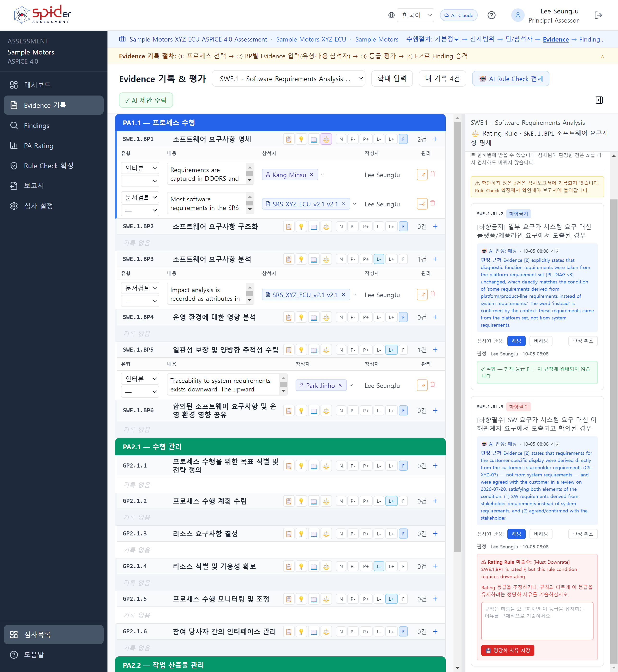Remove Kang Minsu participant tag

[311, 175]
